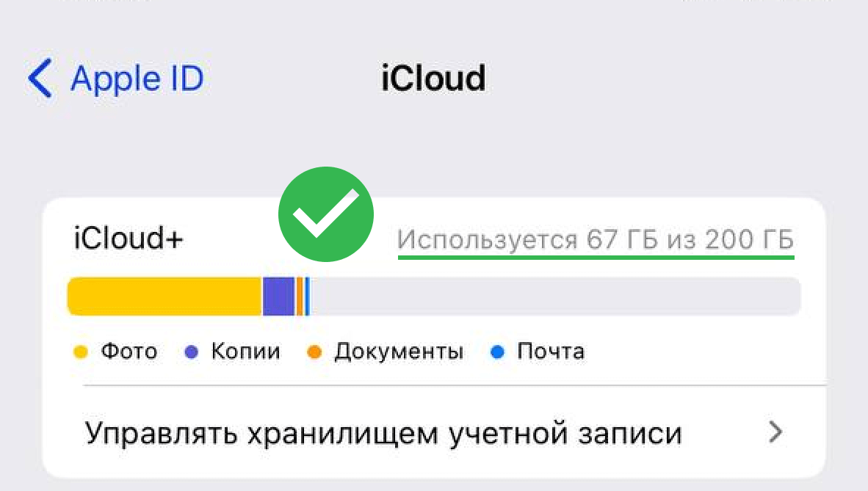The width and height of the screenshot is (868, 491).
Task: Tap the yellow Фото legend dot
Action: point(81,352)
